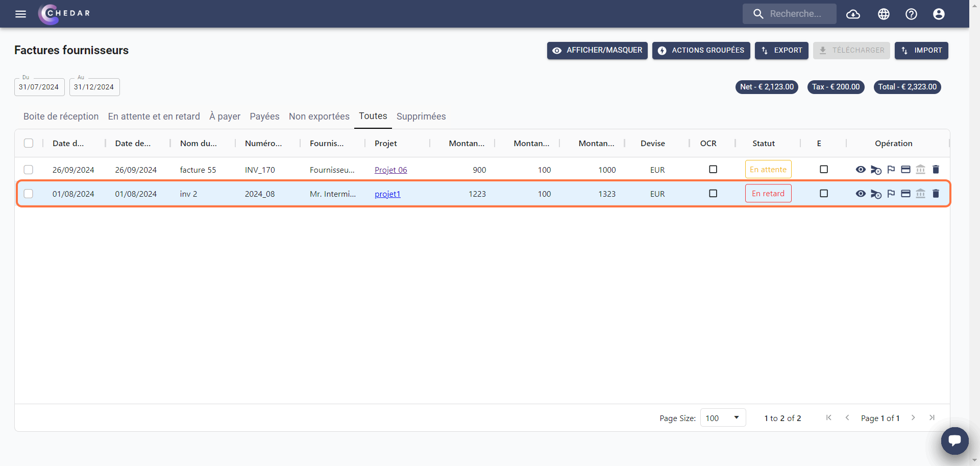Switch to En attente et en retard tab
The image size is (980, 466).
click(x=154, y=116)
